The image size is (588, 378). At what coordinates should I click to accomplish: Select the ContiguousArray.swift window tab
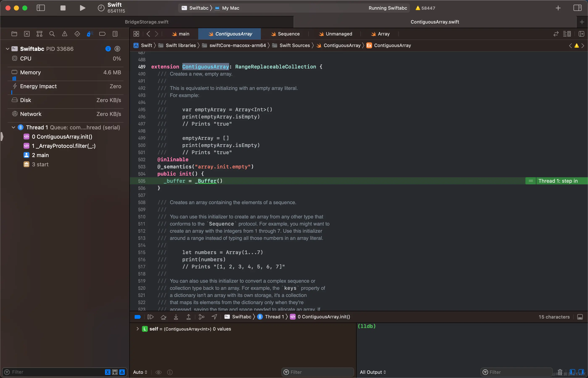[435, 22]
